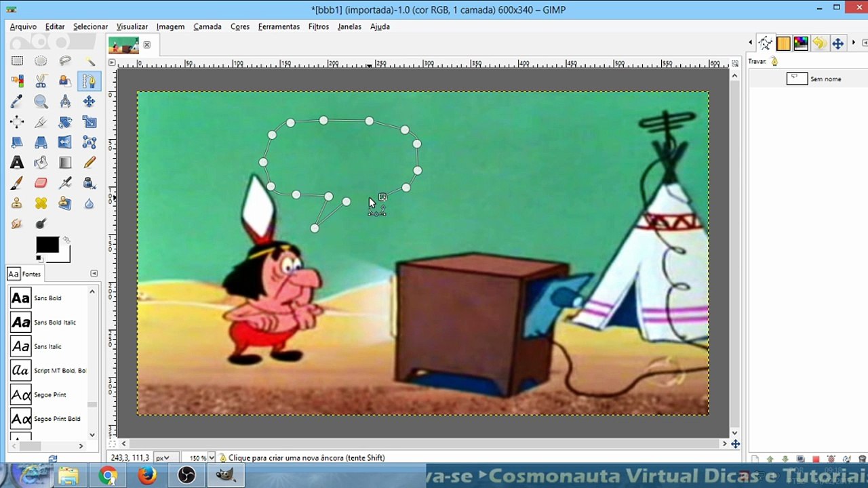The image size is (868, 488).
Task: Swap foreground and background colors
Action: [x=66, y=240]
